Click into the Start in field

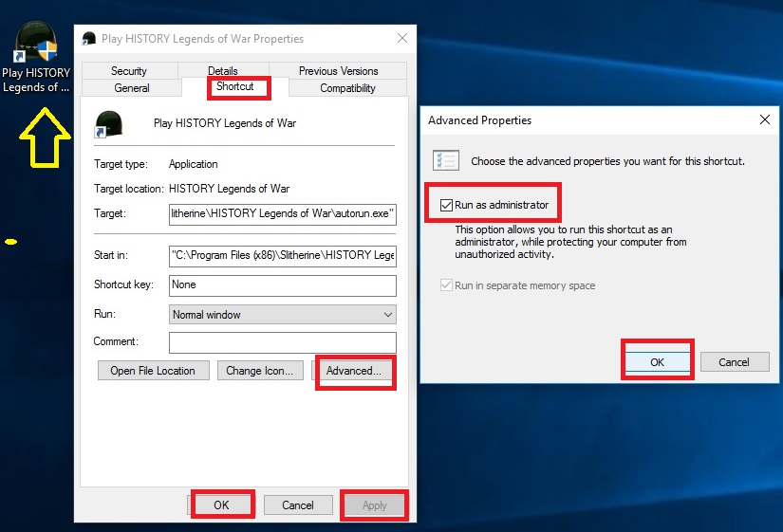click(x=283, y=255)
